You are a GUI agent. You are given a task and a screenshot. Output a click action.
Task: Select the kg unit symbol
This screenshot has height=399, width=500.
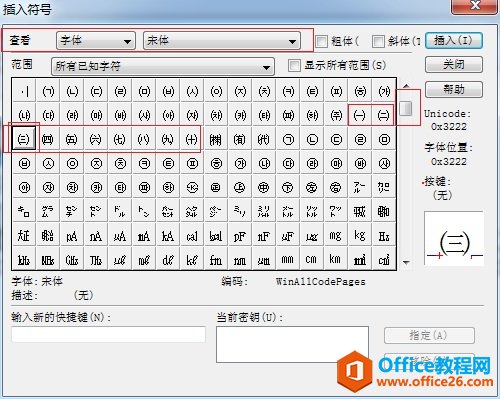pyautogui.click(x=360, y=235)
